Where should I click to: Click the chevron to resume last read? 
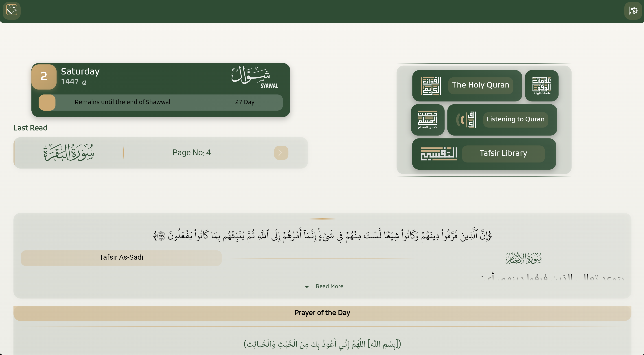(x=281, y=153)
